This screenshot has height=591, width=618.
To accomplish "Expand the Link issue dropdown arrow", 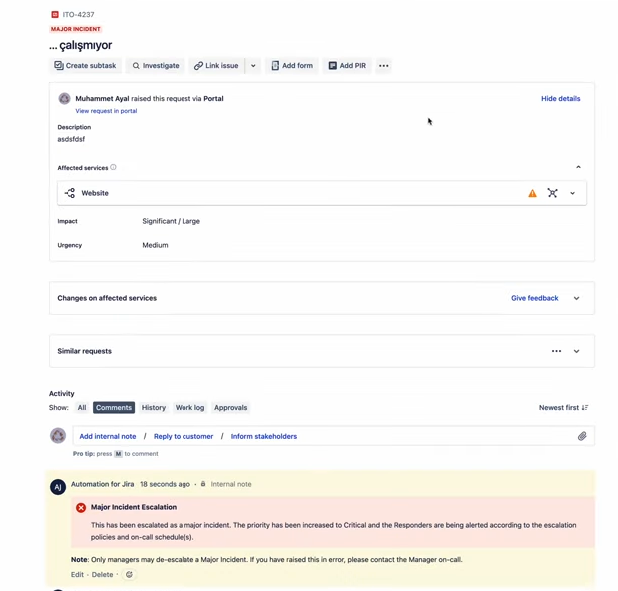I will 253,66.
